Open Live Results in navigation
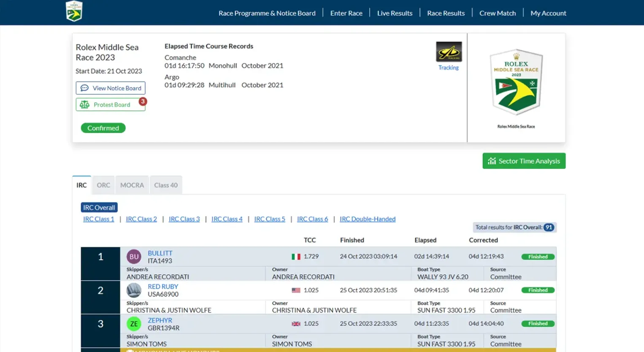Viewport: 644px width, 352px height. pyautogui.click(x=395, y=13)
